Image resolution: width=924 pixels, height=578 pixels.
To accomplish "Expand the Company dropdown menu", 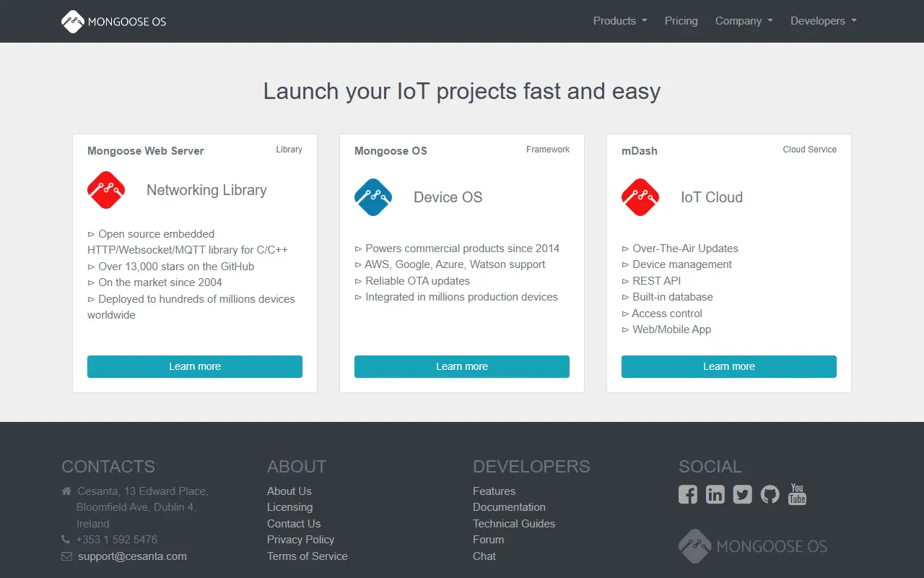I will [x=744, y=21].
